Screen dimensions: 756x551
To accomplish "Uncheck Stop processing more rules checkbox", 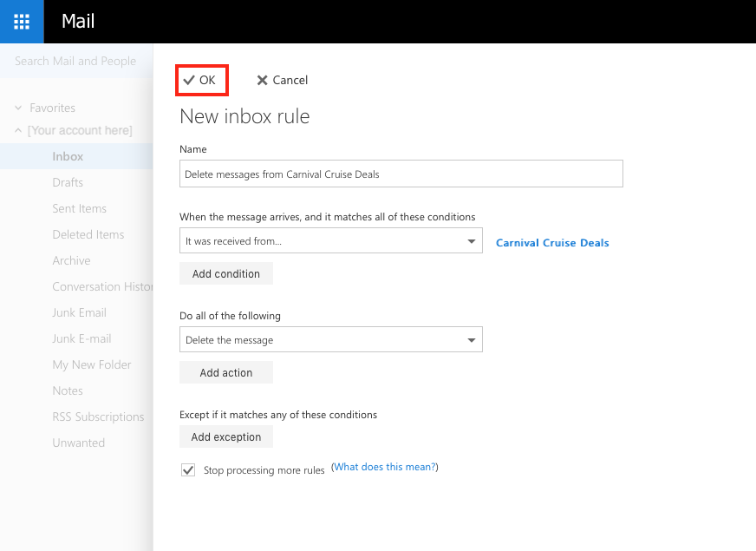I will pos(188,470).
